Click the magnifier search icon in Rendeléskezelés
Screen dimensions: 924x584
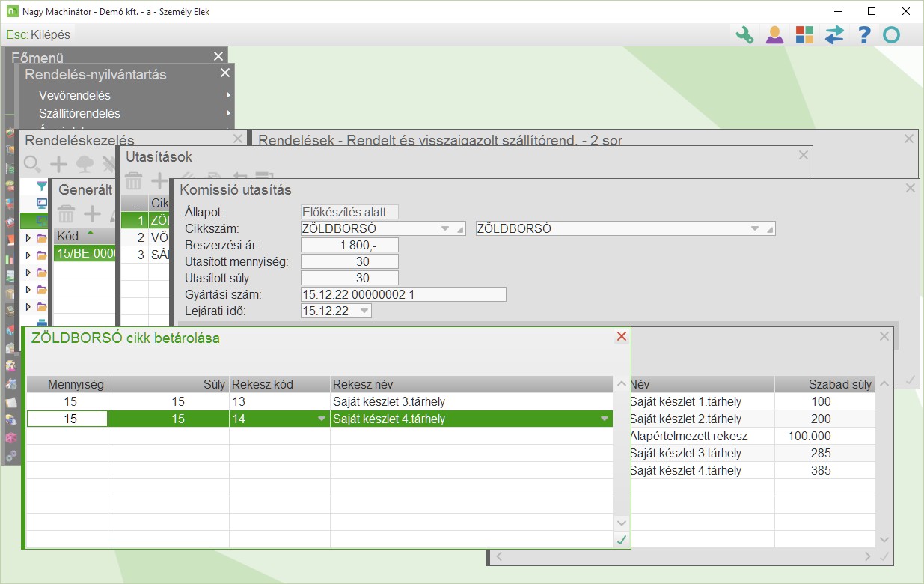(x=32, y=164)
